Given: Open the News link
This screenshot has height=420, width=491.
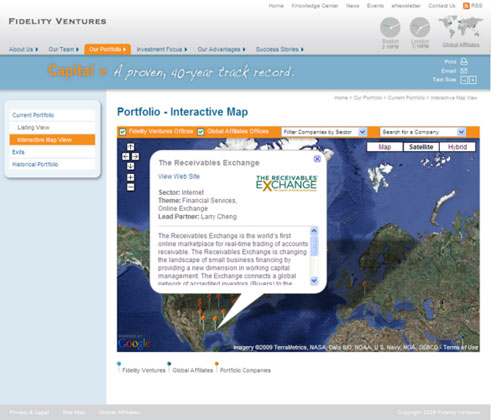Looking at the screenshot, I should pyautogui.click(x=353, y=6).
